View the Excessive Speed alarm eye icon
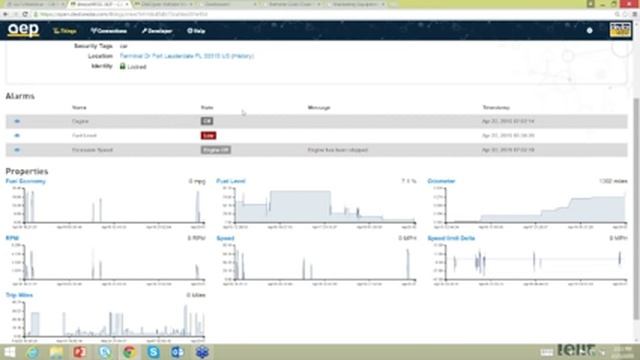640x360 pixels. coord(17,150)
